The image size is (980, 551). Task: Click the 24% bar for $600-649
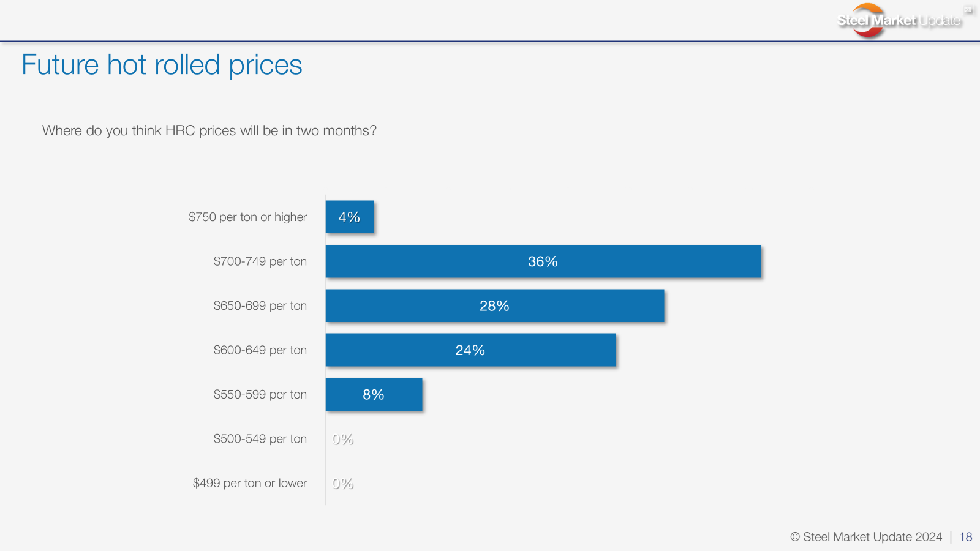click(470, 350)
